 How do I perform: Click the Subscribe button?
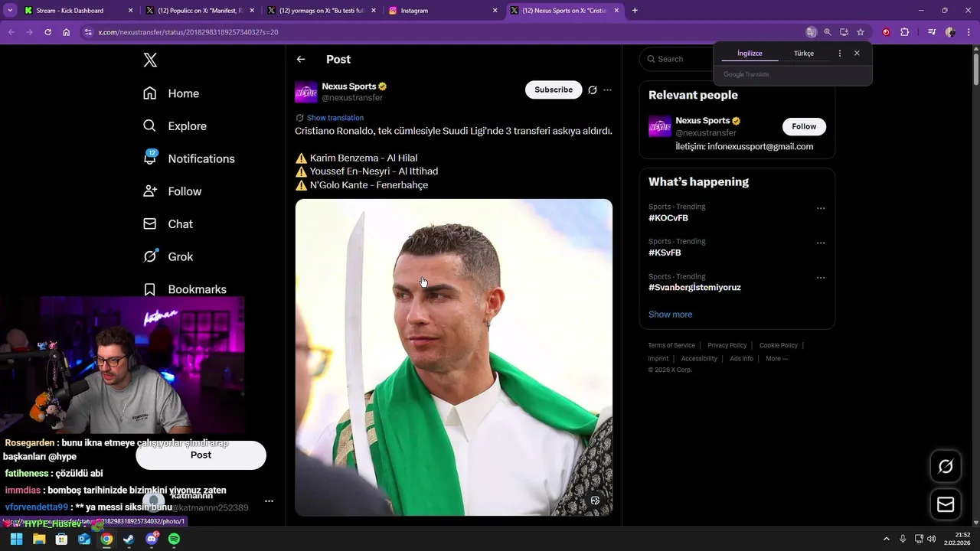coord(554,90)
